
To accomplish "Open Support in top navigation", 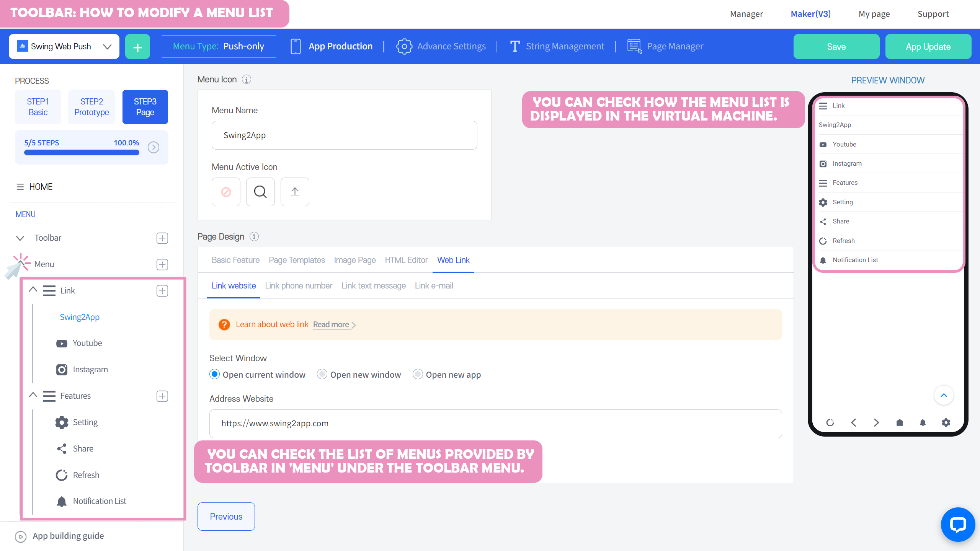I will pyautogui.click(x=933, y=14).
